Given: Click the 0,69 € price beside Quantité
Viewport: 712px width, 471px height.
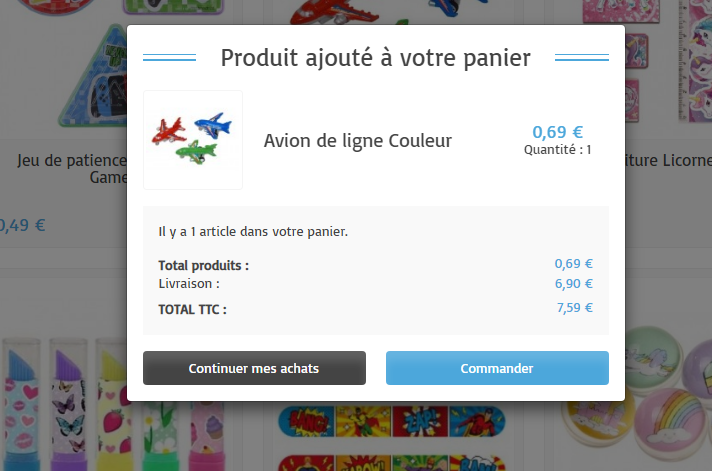Looking at the screenshot, I should (x=558, y=132).
